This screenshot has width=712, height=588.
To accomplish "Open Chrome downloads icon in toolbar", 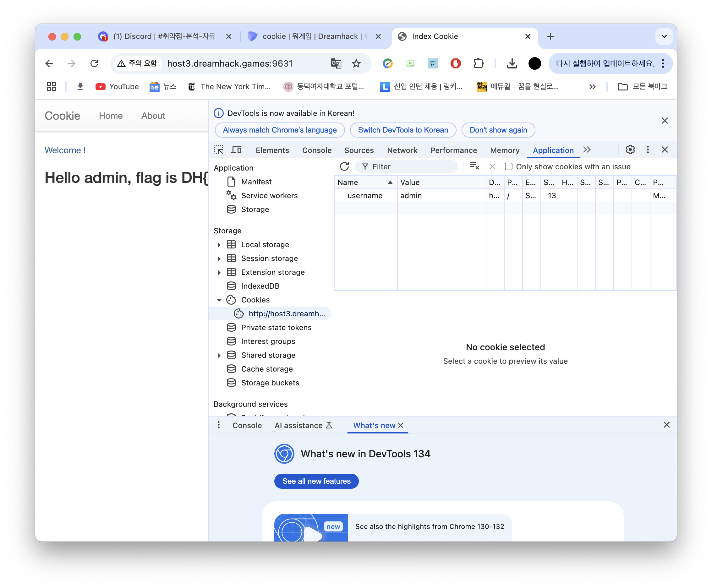I will click(512, 63).
